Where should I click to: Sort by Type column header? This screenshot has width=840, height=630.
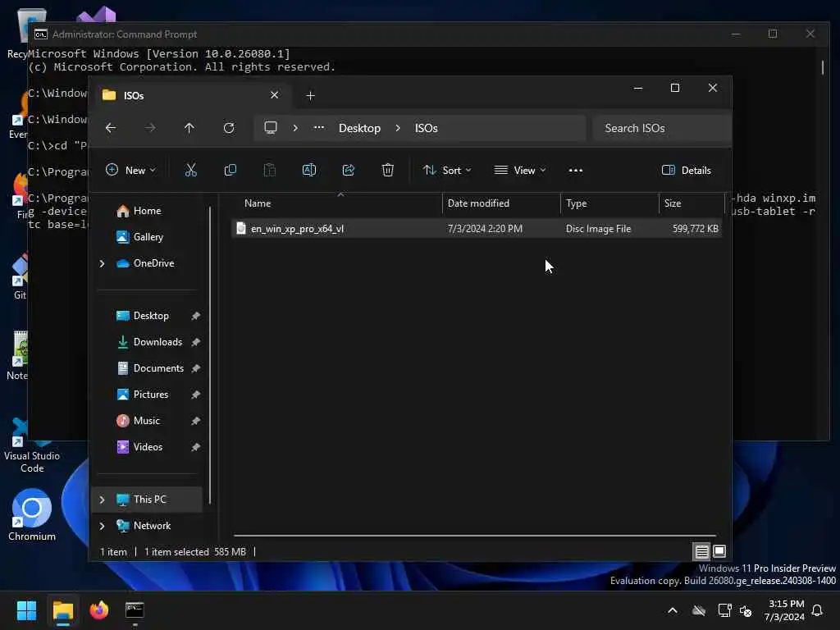609,203
